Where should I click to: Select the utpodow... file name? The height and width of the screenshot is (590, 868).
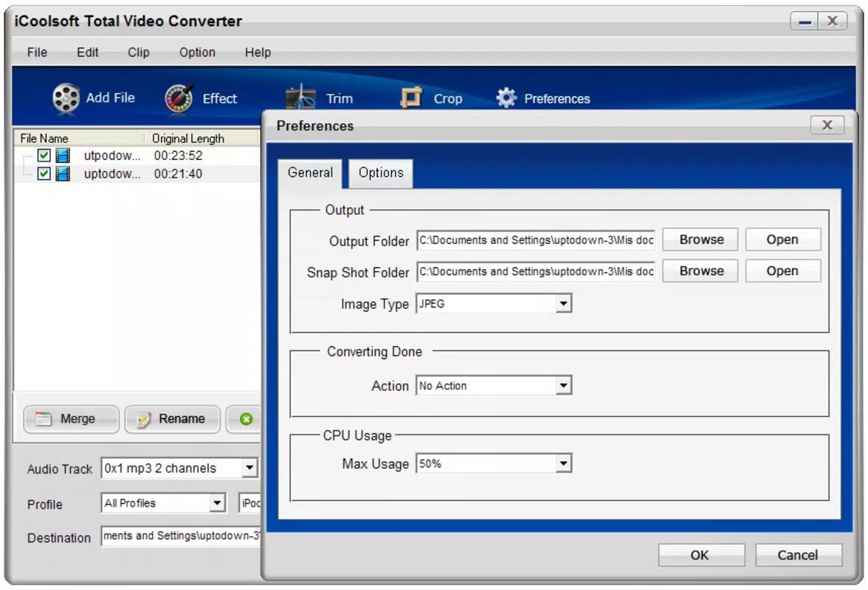pos(112,156)
